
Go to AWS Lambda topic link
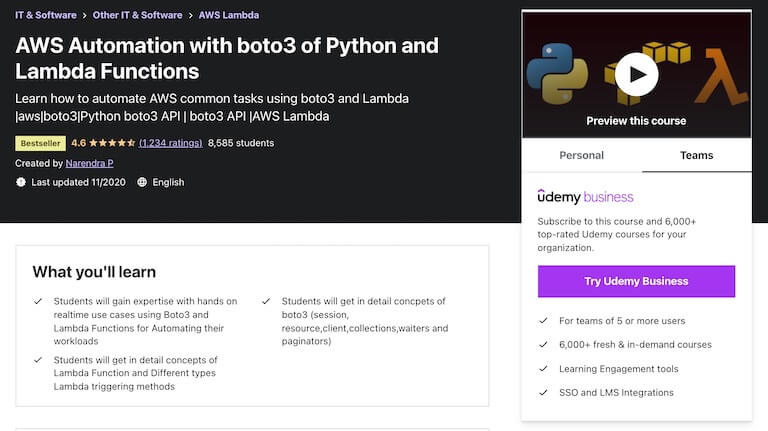[x=229, y=15]
